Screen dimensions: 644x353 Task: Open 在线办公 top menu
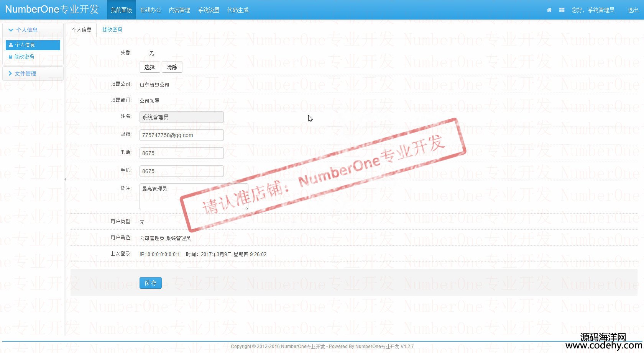(x=150, y=10)
